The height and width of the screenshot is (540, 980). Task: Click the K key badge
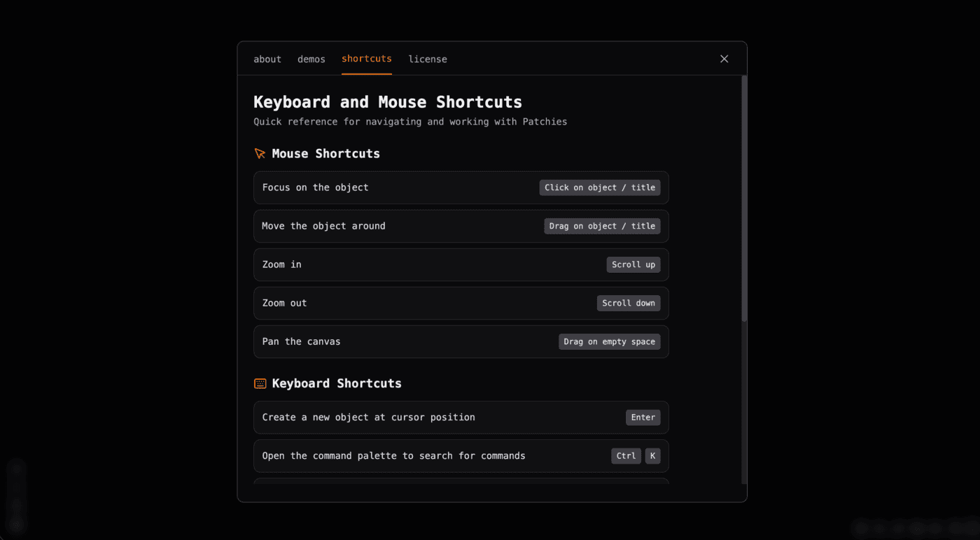[652, 455]
